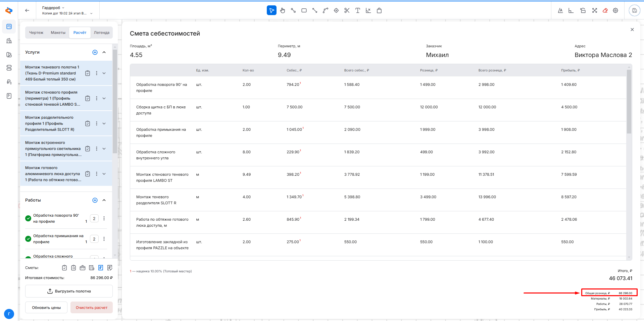The image size is (644, 321).
Task: Open settings via the gear icon
Action: 615,10
